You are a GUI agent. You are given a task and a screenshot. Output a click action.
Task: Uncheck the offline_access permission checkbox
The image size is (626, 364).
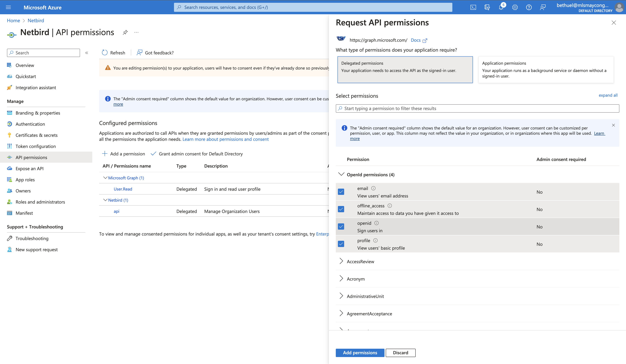coord(341,209)
